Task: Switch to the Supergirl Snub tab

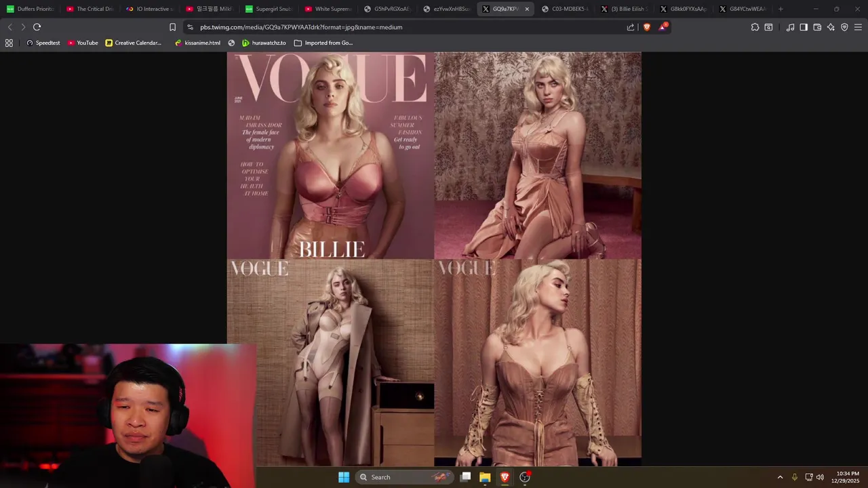Action: 269,9
